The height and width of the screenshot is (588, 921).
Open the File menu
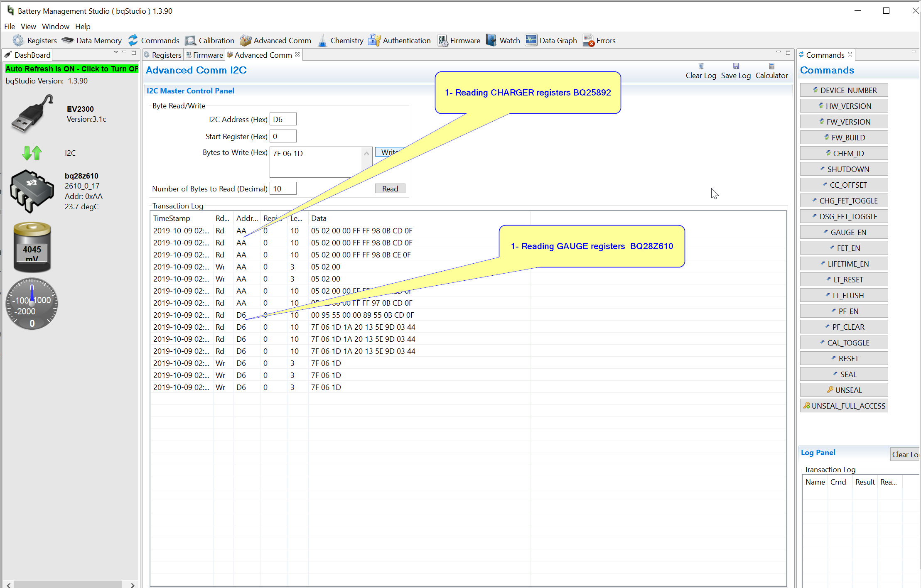pos(10,26)
